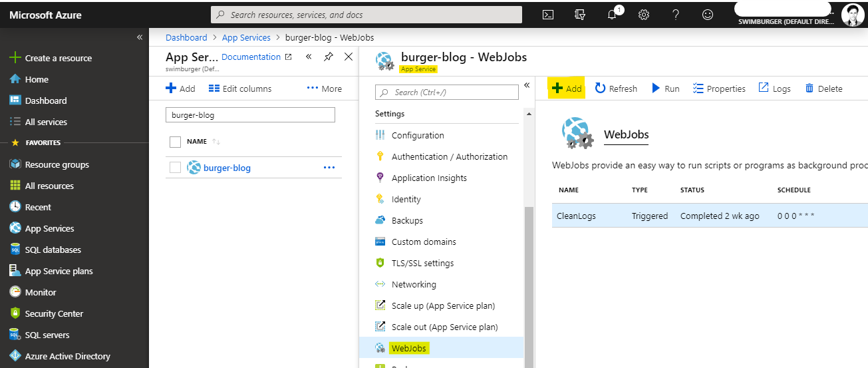Run the selected WebJob
The width and height of the screenshot is (868, 368).
665,89
